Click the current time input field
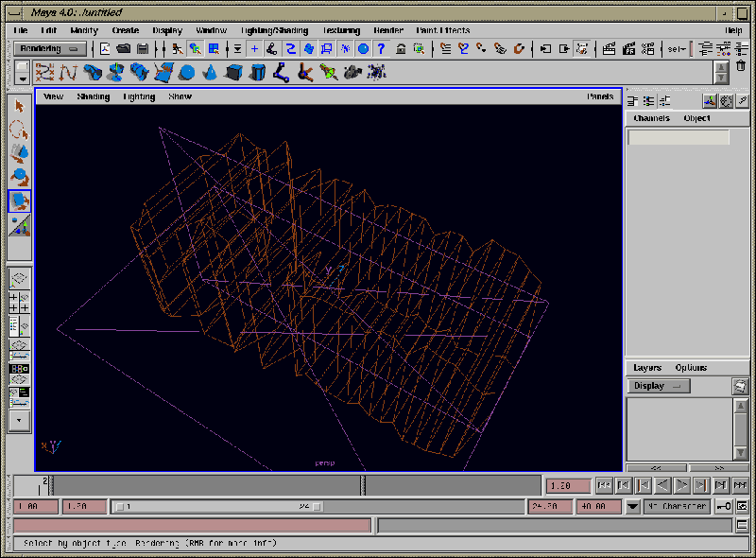The height and width of the screenshot is (558, 756). 570,486
